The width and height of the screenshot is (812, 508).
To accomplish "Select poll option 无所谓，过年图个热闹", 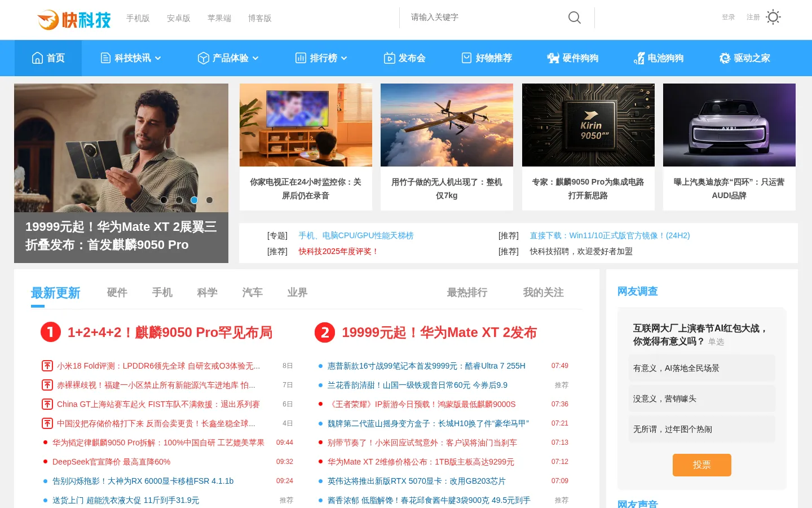I will click(x=702, y=429).
